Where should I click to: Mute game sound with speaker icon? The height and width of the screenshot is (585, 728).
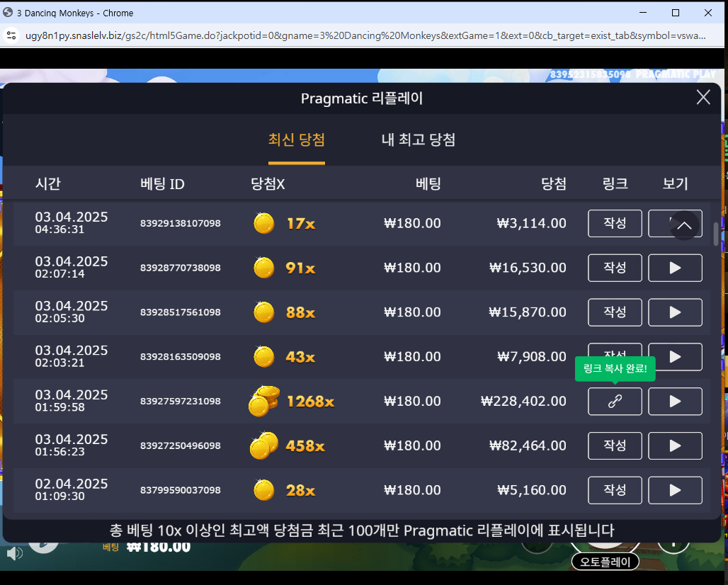point(14,553)
